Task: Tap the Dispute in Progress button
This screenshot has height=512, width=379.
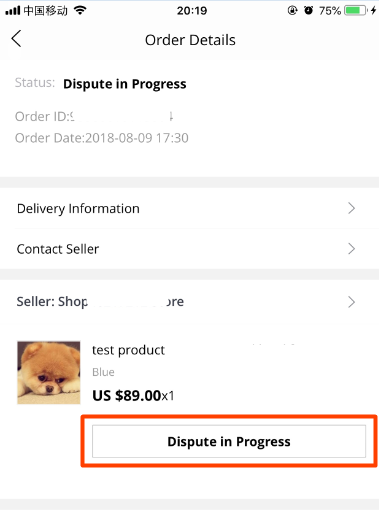Action: (x=229, y=441)
